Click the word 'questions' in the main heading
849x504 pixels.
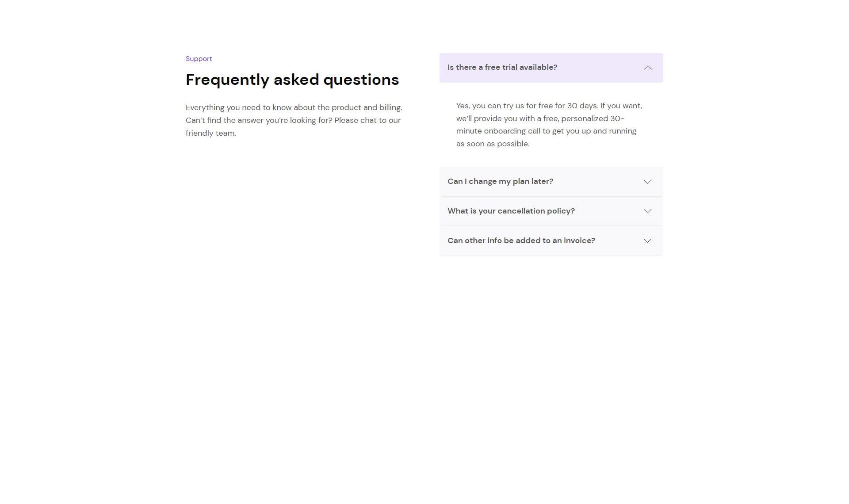pos(361,80)
